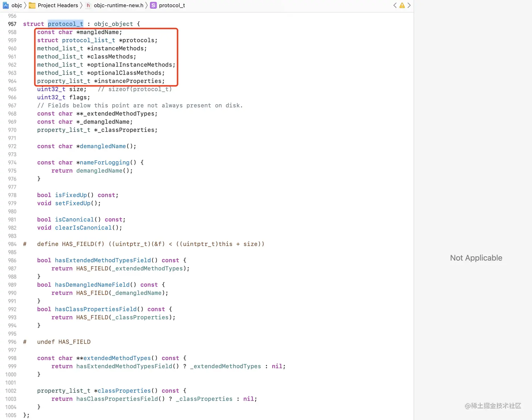The width and height of the screenshot is (532, 420).
Task: Select highlighted protocol_t struct name
Action: tap(65, 24)
